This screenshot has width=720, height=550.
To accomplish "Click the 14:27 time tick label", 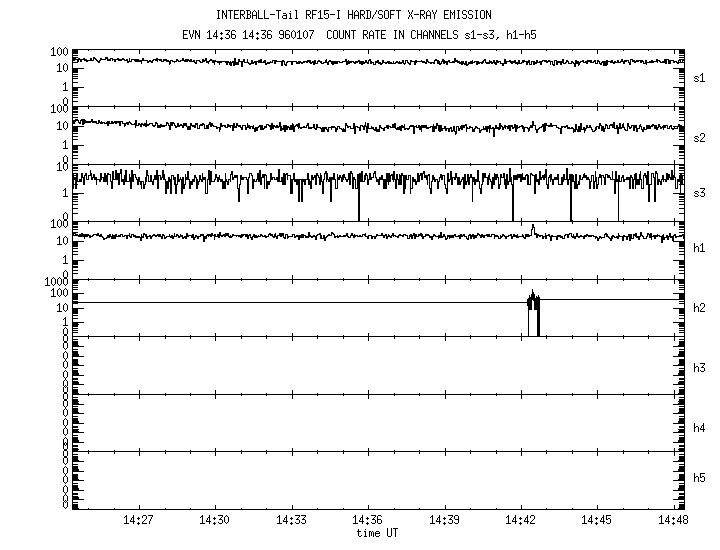I will pyautogui.click(x=138, y=521).
